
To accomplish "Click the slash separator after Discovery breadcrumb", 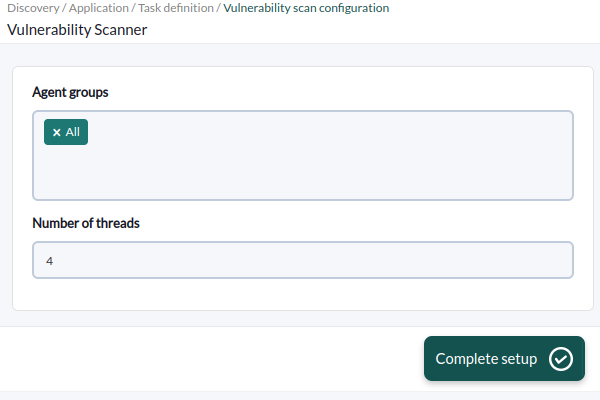I will (64, 8).
